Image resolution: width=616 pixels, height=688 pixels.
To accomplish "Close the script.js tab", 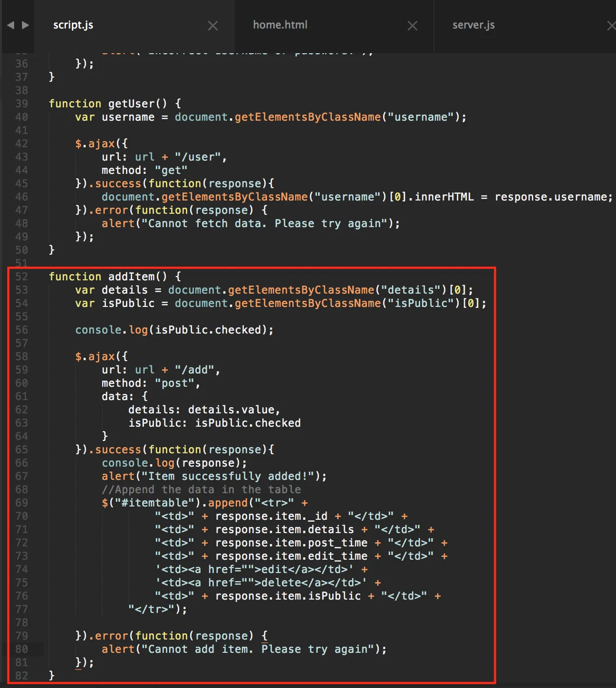I will 213,26.
